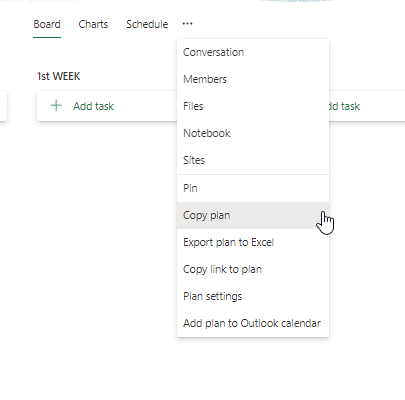
Task: Choose Copy plan menu entry
Action: [253, 215]
